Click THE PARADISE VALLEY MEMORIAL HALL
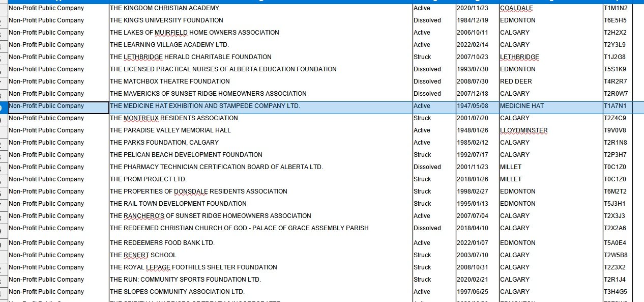 260,130
